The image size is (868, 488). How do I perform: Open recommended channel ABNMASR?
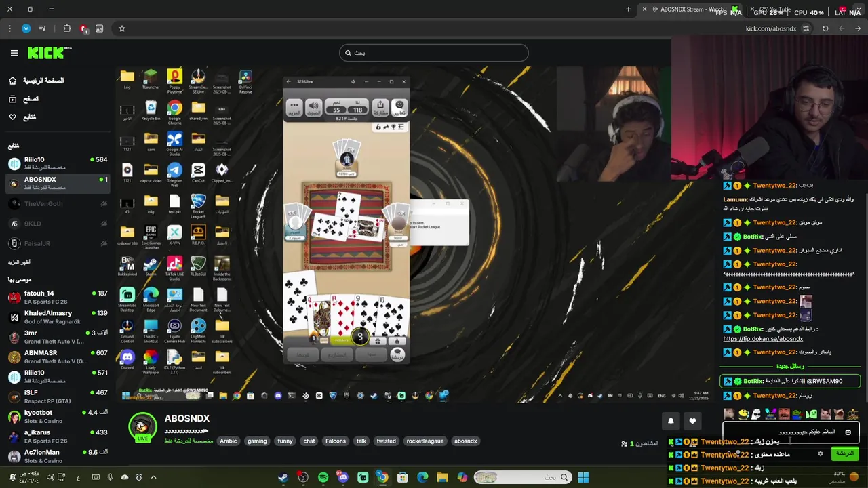(58, 357)
